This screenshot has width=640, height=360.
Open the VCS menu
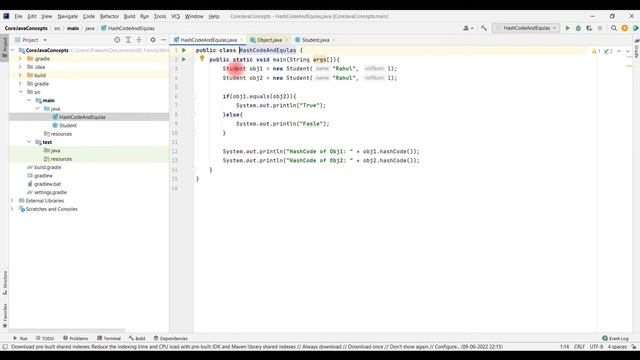(x=175, y=16)
